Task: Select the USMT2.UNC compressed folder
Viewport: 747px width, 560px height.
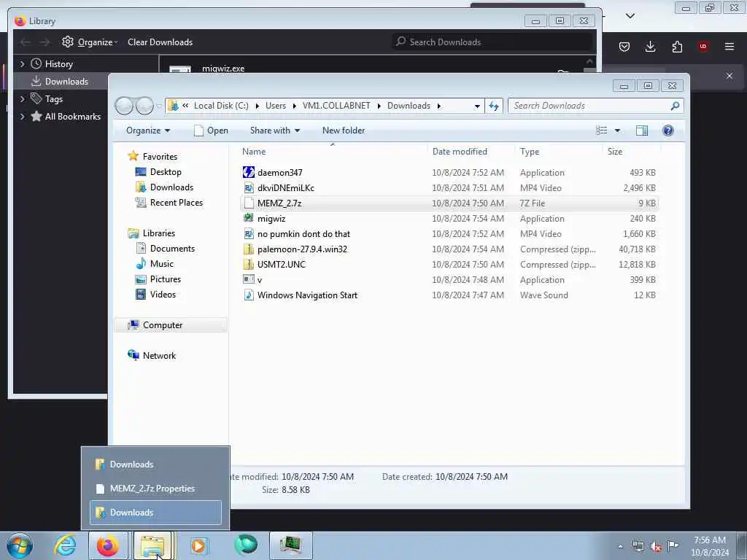Action: [x=281, y=264]
